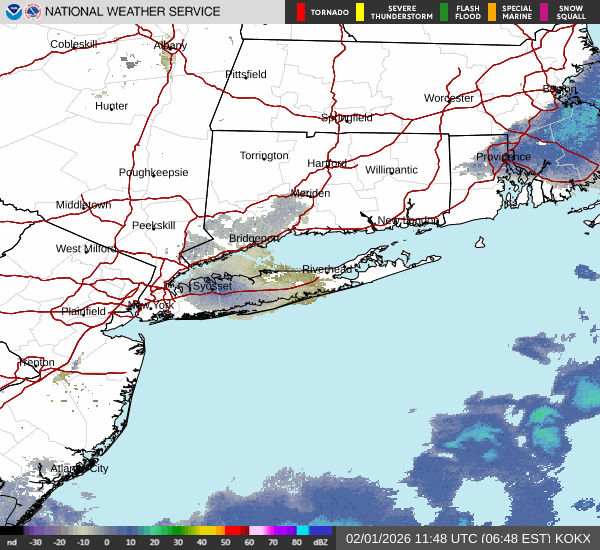Select the magenta Snow Squall legend swatch
Viewport: 600px width, 550px height.
click(x=544, y=12)
